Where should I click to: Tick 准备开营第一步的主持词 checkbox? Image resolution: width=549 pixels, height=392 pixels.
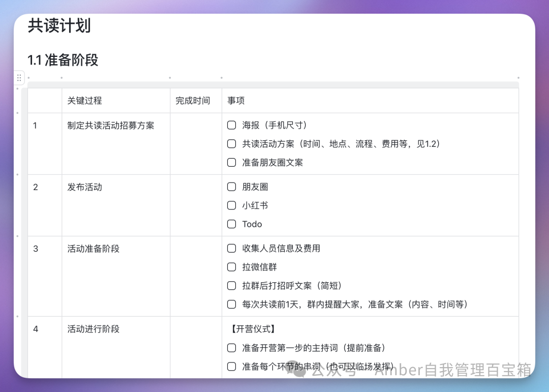pyautogui.click(x=231, y=348)
